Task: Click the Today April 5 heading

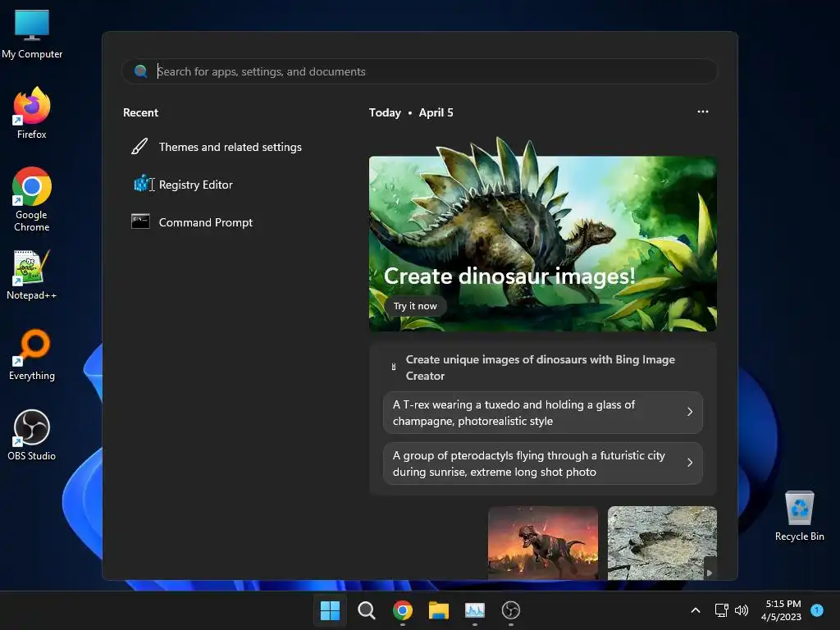Action: tap(411, 112)
